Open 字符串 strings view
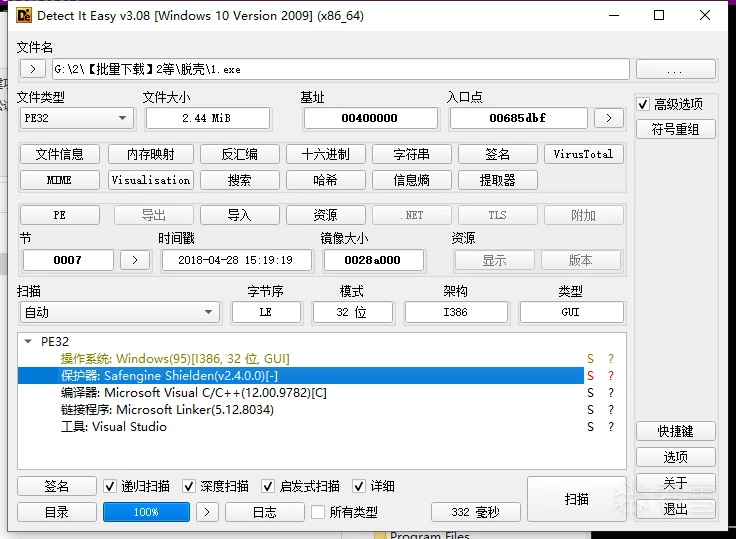 pyautogui.click(x=412, y=154)
